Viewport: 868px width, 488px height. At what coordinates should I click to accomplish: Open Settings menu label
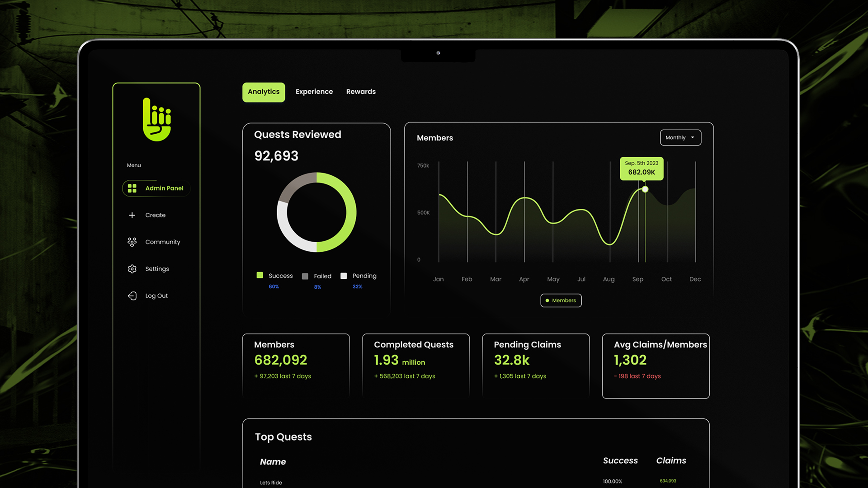157,269
